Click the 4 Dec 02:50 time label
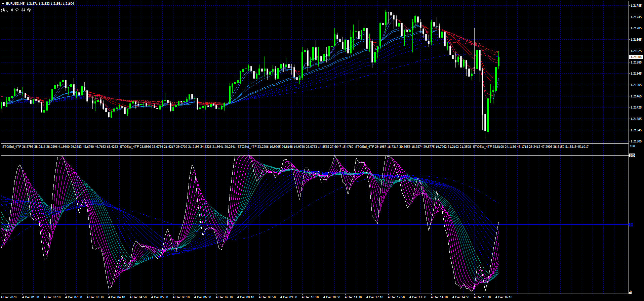 tap(74, 297)
